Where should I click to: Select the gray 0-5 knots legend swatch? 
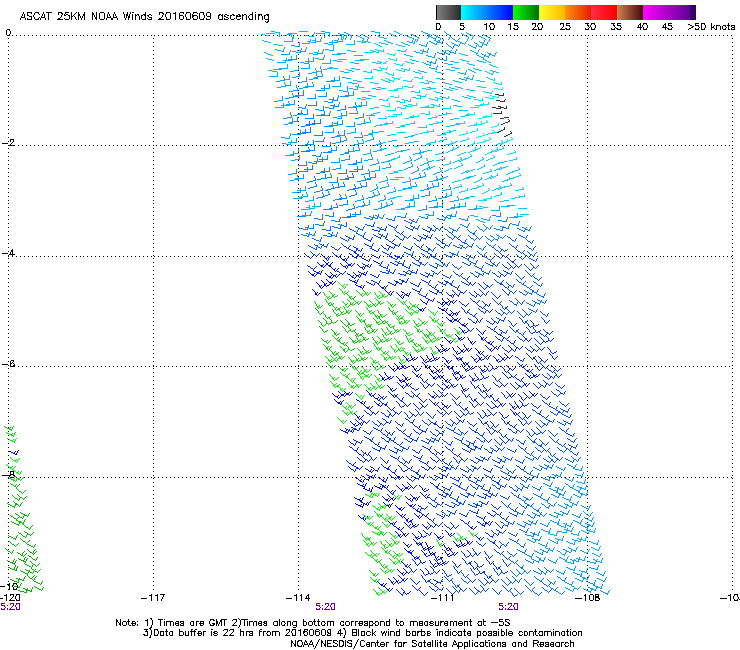tap(448, 12)
